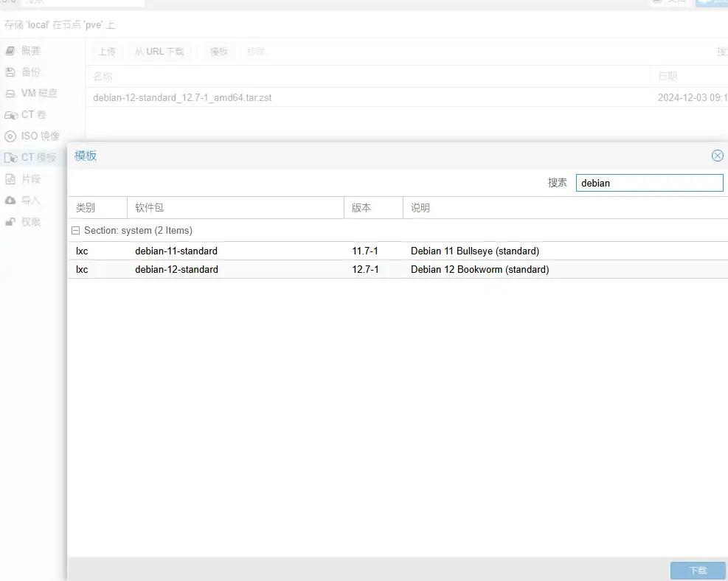Sort by the 类别 column header
Viewport: 728px width, 581px height.
97,208
